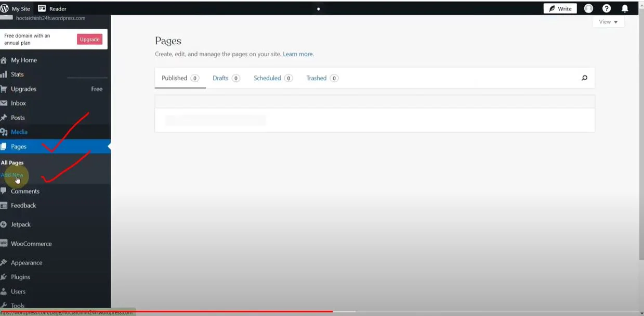The image size is (644, 316).
Task: Open Stats from the sidebar
Action: tap(17, 74)
